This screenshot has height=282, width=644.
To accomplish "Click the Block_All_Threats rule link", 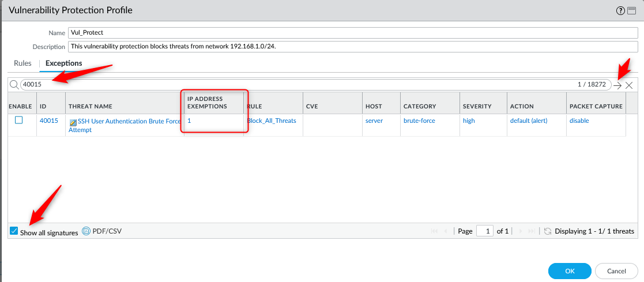I will 272,121.
